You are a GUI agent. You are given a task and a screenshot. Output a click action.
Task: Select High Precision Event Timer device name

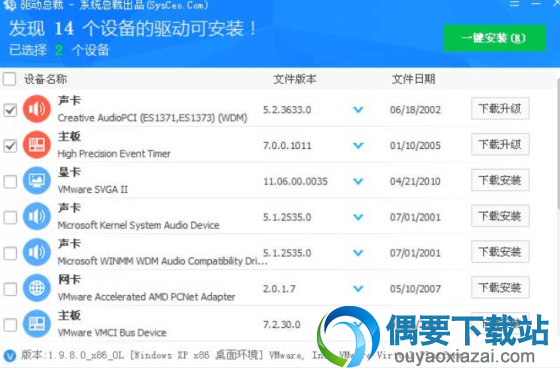pyautogui.click(x=114, y=154)
